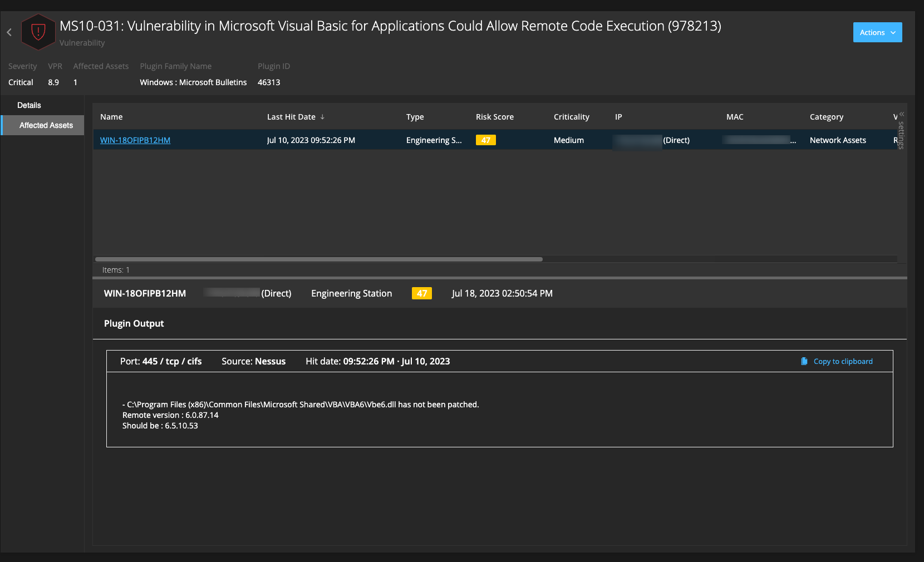Switch to the Details tab
Viewport: 924px width, 562px height.
[29, 105]
